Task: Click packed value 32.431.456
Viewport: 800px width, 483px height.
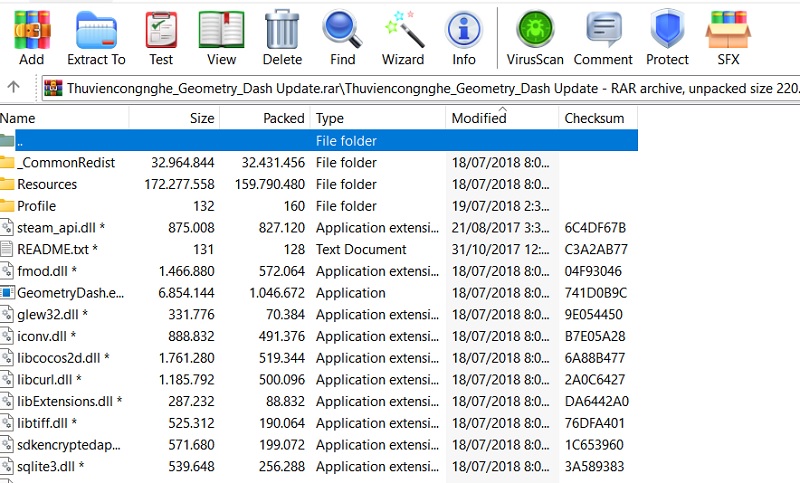Action: pyautogui.click(x=273, y=162)
